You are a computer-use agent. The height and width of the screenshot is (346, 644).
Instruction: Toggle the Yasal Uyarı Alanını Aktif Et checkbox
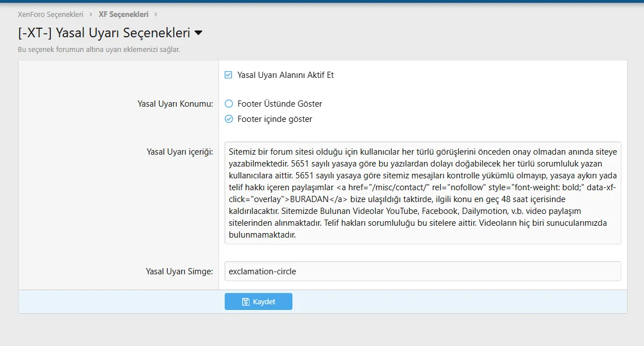[229, 75]
